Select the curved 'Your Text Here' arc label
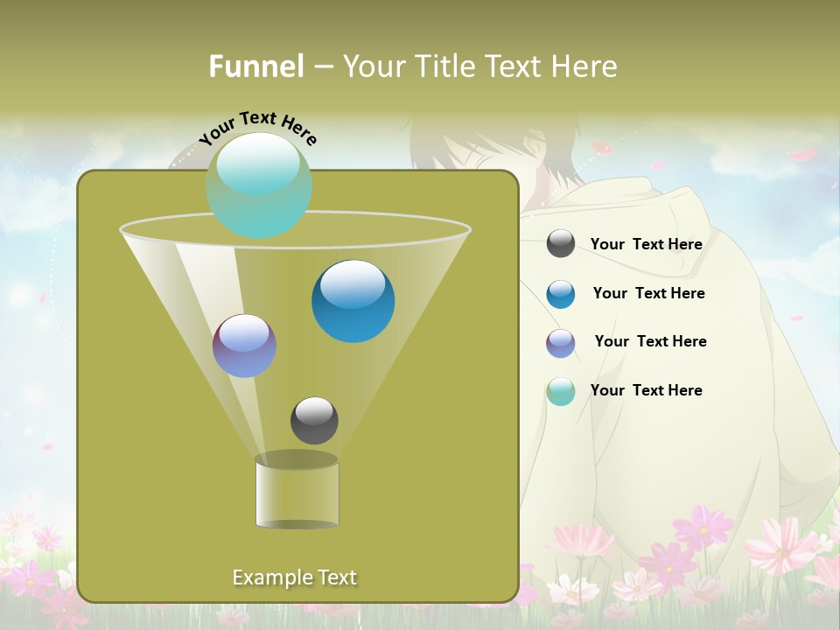Viewport: 840px width, 630px height. (258, 127)
